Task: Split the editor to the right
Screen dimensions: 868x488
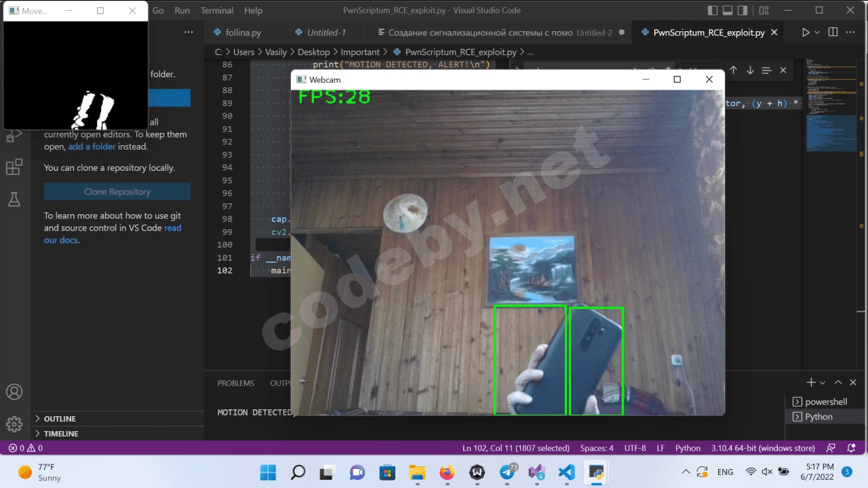Action: coord(833,33)
